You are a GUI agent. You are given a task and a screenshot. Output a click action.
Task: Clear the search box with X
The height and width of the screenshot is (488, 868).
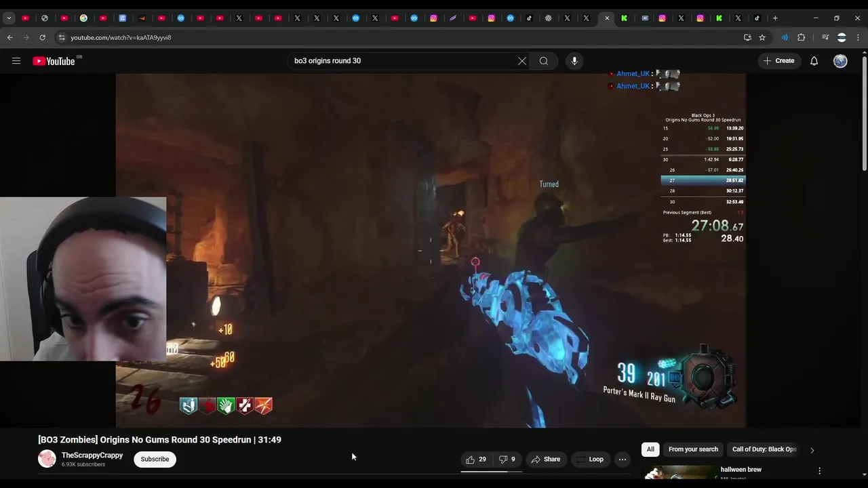(522, 61)
